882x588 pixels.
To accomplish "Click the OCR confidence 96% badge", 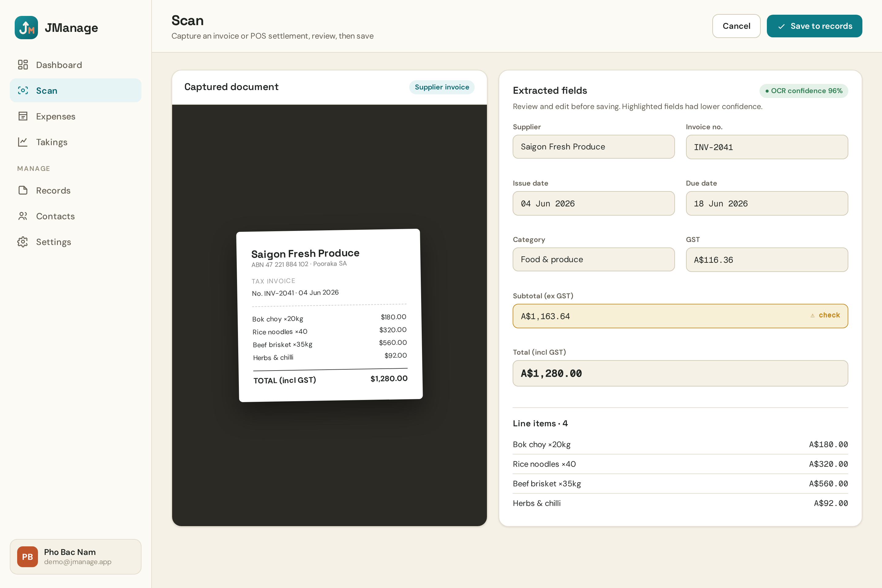I will pos(804,91).
